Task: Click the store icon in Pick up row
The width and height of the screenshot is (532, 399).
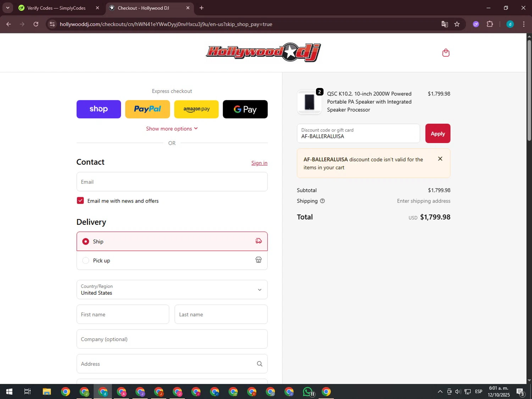Action: click(x=259, y=260)
